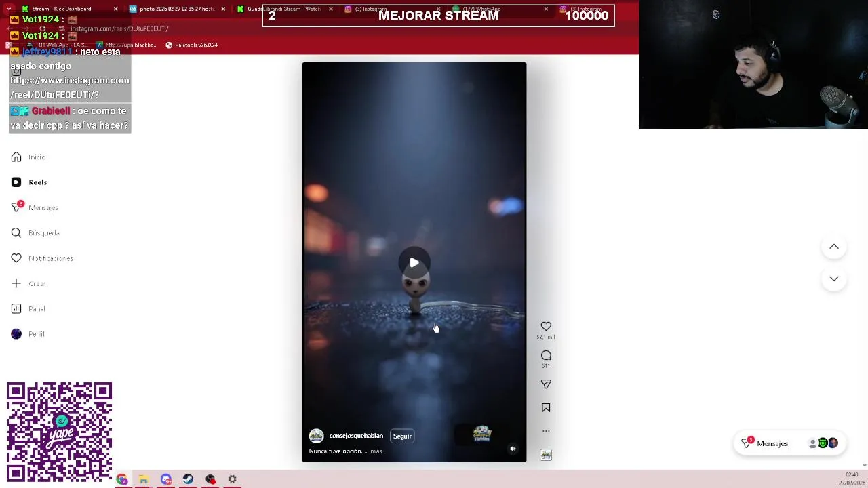The width and height of the screenshot is (868, 488).
Task: Click the Reels label in sidebar
Action: [38, 182]
